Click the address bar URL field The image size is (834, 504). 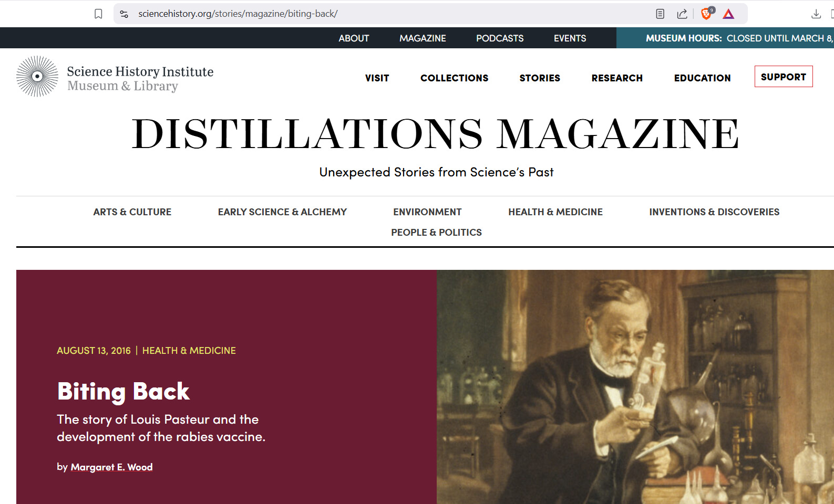pos(389,14)
